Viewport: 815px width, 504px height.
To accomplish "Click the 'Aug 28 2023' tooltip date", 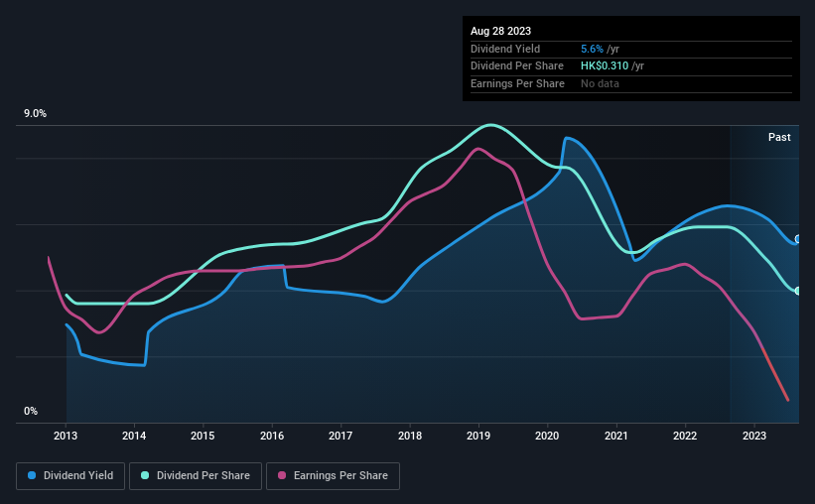I will [x=500, y=31].
